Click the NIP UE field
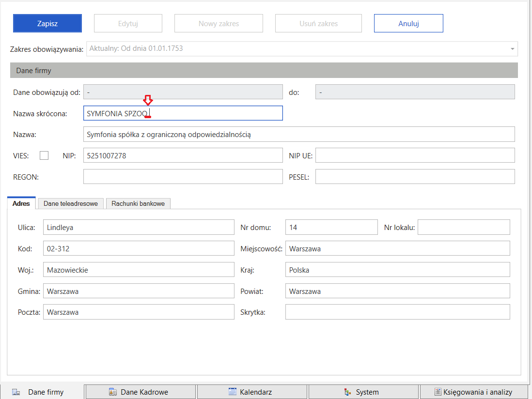The height and width of the screenshot is (399, 532). click(x=415, y=155)
